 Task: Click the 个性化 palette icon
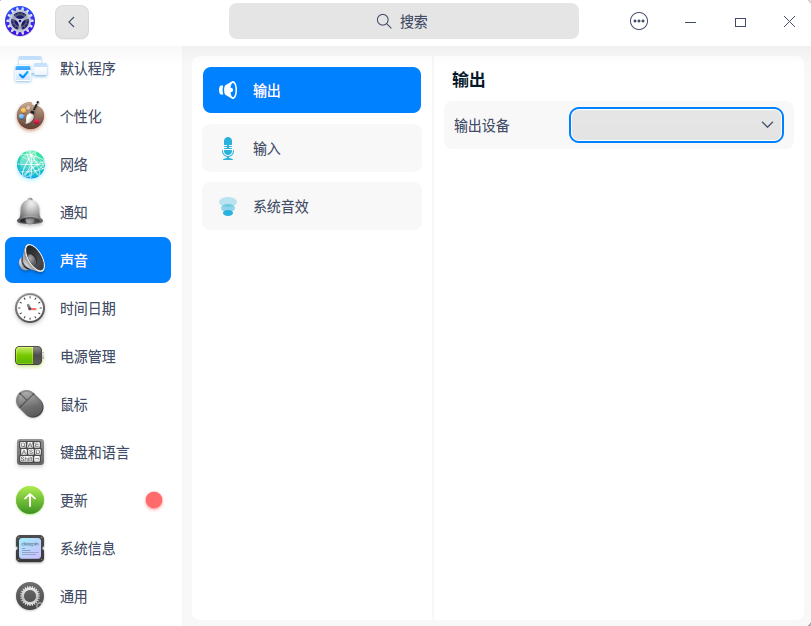pyautogui.click(x=31, y=116)
